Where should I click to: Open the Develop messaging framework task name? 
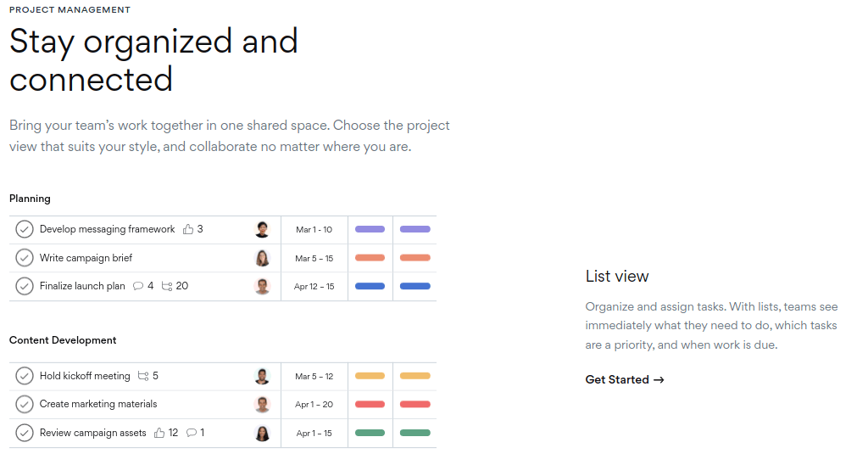point(107,229)
